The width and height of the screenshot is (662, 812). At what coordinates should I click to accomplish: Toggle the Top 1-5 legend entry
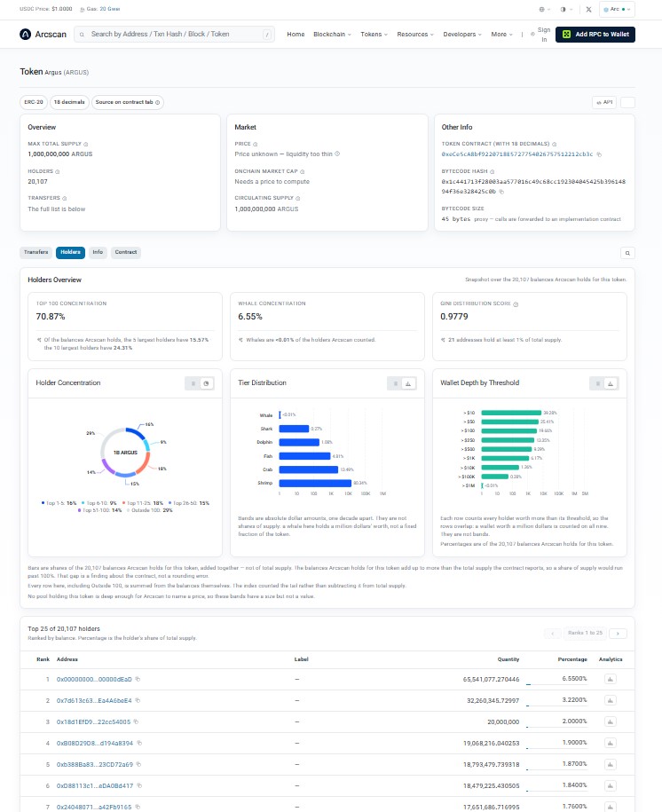59,503
